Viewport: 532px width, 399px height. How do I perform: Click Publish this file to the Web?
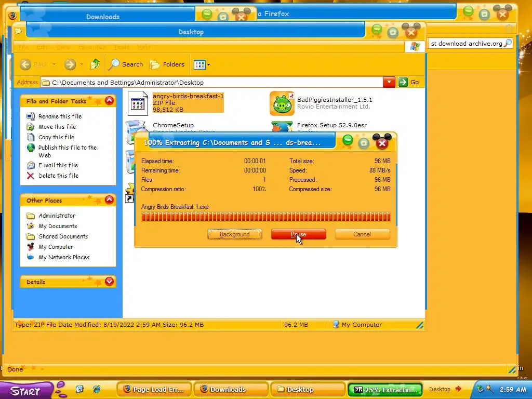tap(67, 151)
